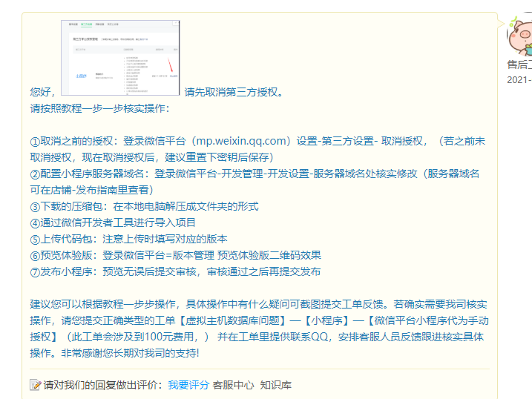Image resolution: width=532 pixels, height=399 pixels.
Task: Click the 【虚拟主机数据库问题】 text
Action: pyautogui.click(x=233, y=320)
